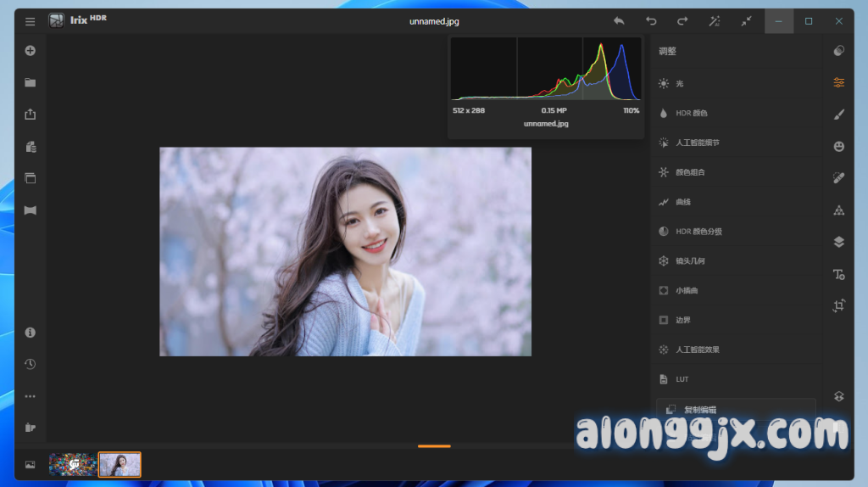This screenshot has width=868, height=487.
Task: Click the export share icon
Action: pyautogui.click(x=31, y=115)
